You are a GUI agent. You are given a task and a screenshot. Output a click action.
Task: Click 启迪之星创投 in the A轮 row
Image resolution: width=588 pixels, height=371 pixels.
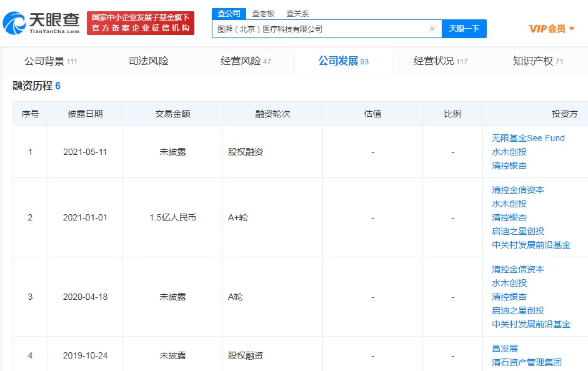(x=517, y=310)
